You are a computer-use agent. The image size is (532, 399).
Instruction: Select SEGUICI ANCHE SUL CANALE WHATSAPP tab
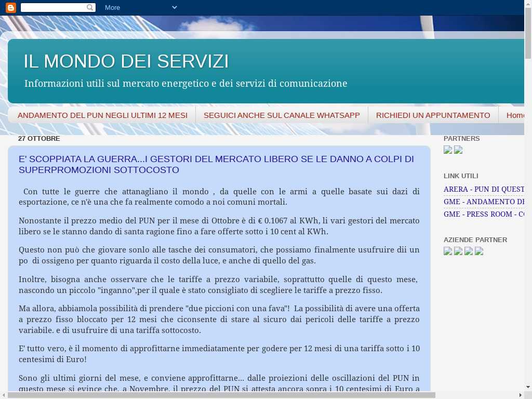(282, 115)
